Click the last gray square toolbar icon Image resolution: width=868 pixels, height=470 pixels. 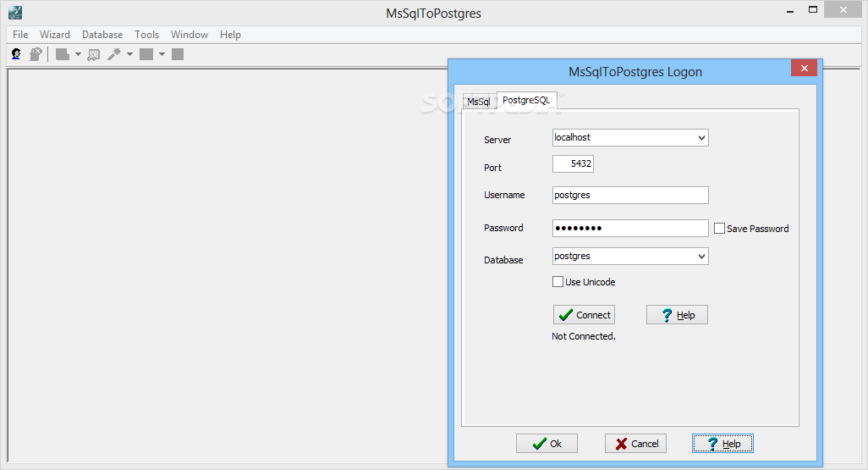(178, 53)
